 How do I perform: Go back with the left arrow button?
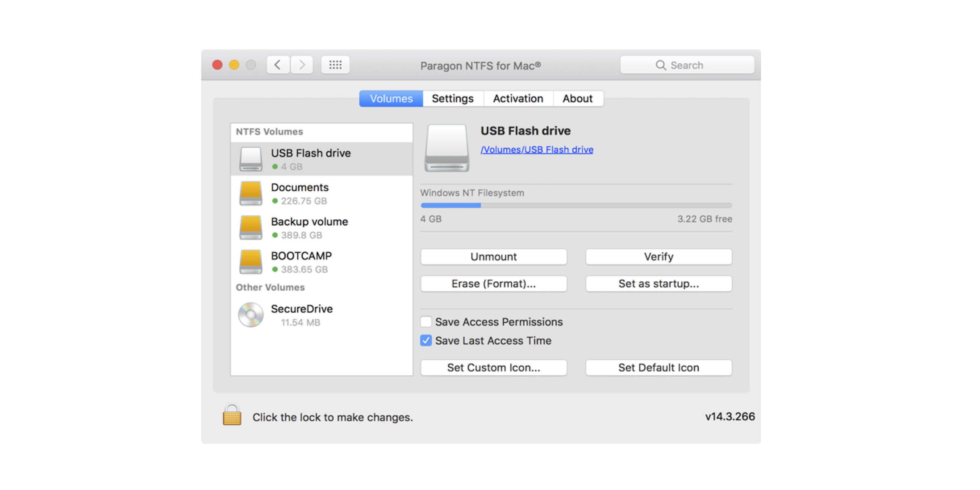(x=278, y=65)
